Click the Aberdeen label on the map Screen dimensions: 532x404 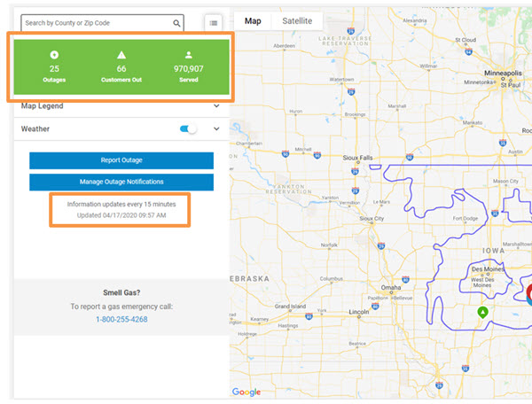click(x=284, y=45)
